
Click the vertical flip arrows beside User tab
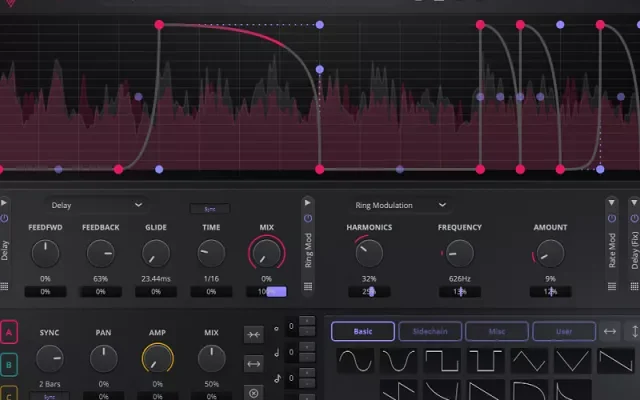pos(632,331)
